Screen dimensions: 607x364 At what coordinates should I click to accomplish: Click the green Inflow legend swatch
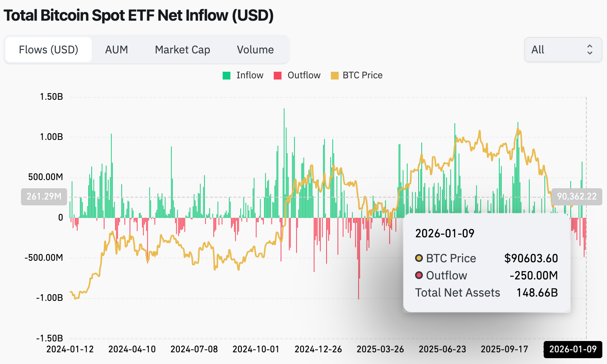pyautogui.click(x=227, y=76)
